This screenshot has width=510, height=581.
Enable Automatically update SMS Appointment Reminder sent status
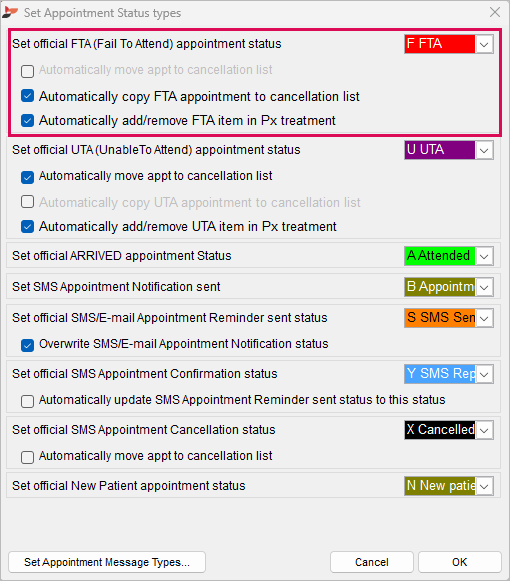point(27,401)
